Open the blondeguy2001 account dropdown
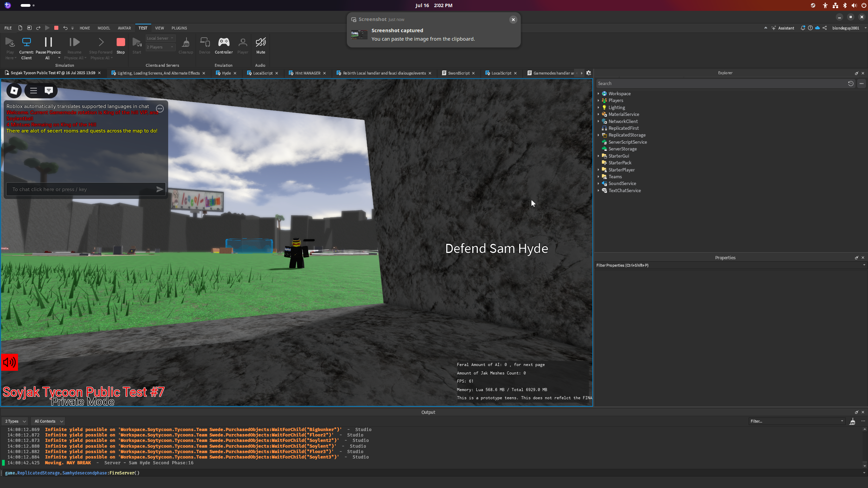Image resolution: width=868 pixels, height=488 pixels. [x=849, y=28]
